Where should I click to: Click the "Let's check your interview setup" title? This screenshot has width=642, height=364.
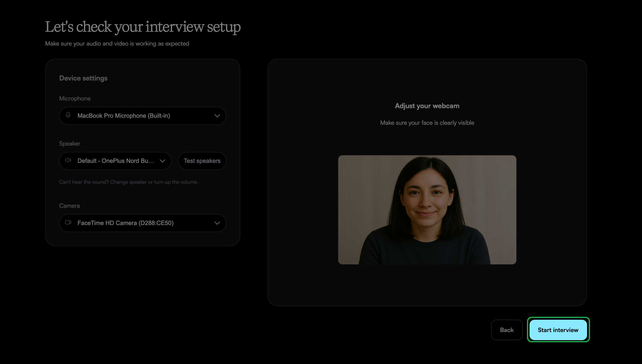(x=143, y=27)
